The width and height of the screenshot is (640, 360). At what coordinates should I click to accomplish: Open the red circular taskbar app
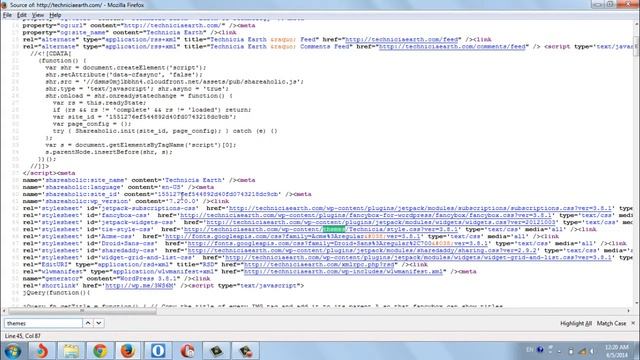point(187,351)
